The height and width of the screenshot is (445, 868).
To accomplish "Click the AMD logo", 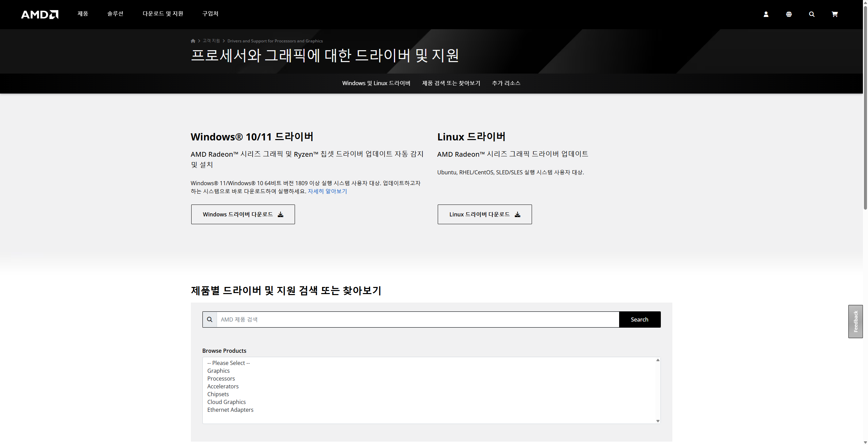I will [x=40, y=14].
